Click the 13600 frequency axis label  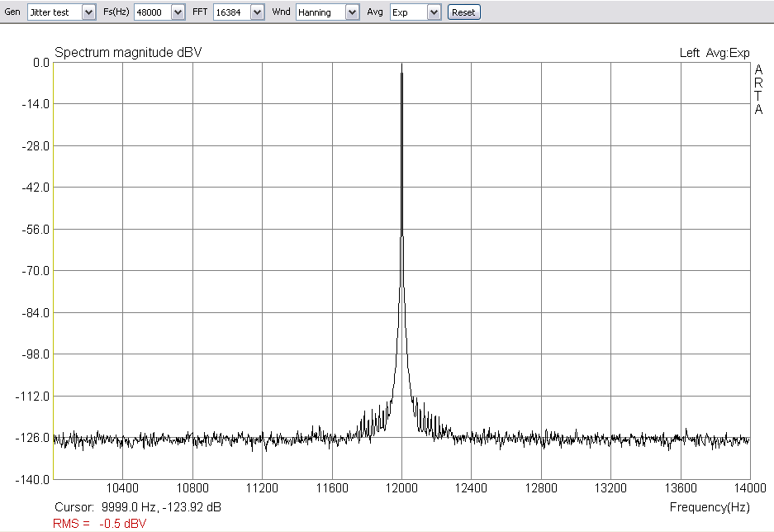(x=681, y=488)
